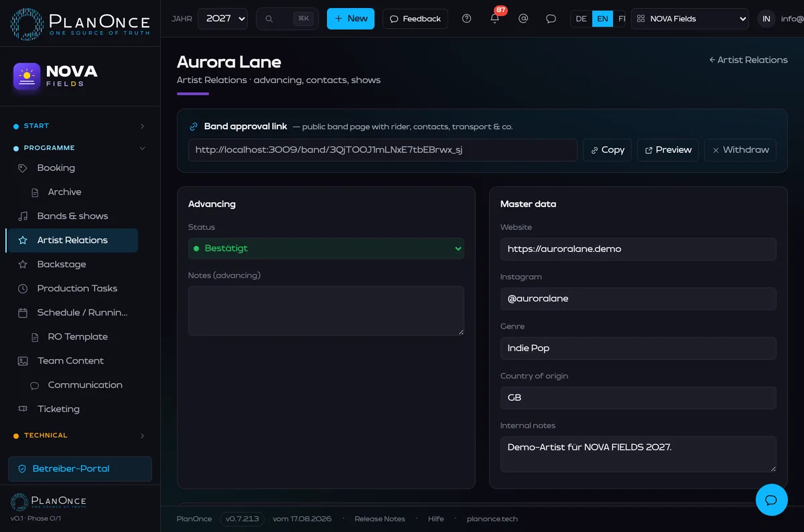Click the Booking tag icon
This screenshot has width=804, height=532.
click(23, 168)
